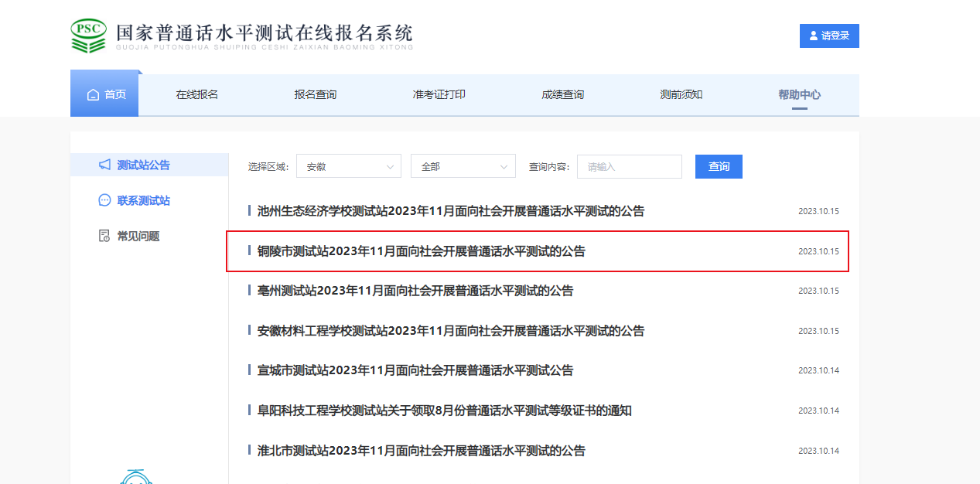Image resolution: width=980 pixels, height=484 pixels.
Task: Click the user icon in 请登录 button
Action: pos(813,36)
